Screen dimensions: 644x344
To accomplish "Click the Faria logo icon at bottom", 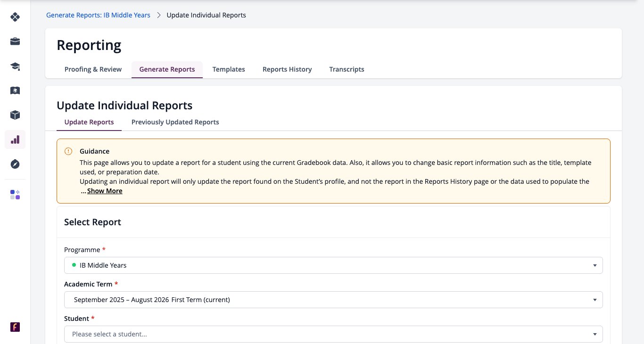I will 15,327.
